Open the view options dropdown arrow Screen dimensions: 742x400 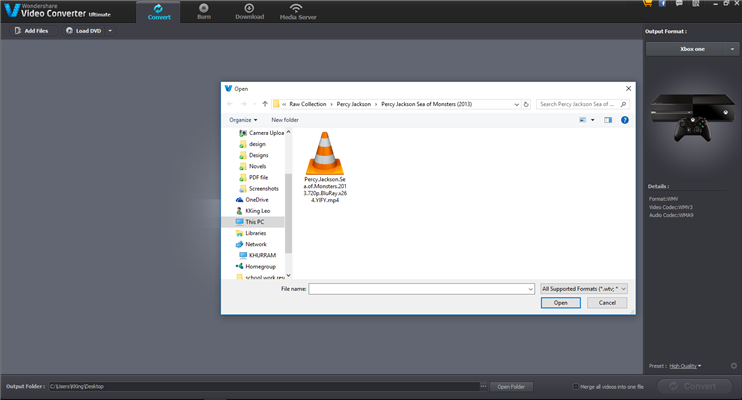(592, 120)
